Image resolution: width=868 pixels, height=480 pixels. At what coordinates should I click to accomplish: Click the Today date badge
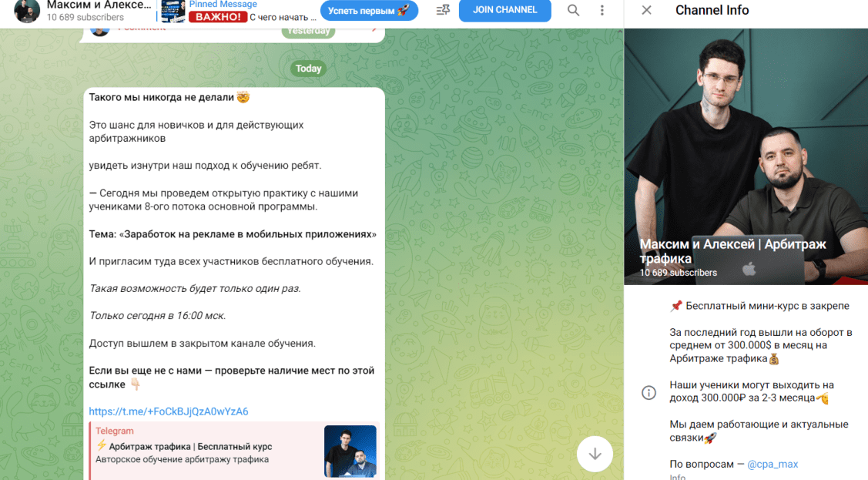click(x=308, y=69)
